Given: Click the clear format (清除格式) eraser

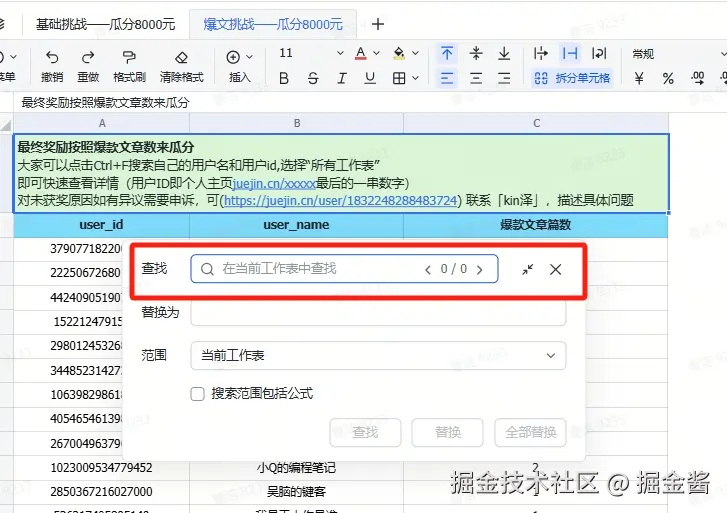Looking at the screenshot, I should click(181, 58).
